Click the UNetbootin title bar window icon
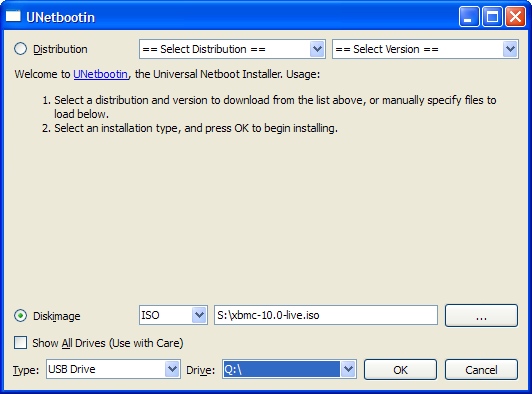 point(13,16)
